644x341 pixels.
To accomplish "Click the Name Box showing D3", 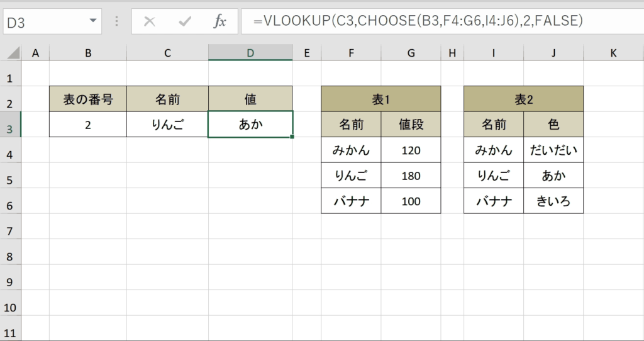I will (52, 21).
